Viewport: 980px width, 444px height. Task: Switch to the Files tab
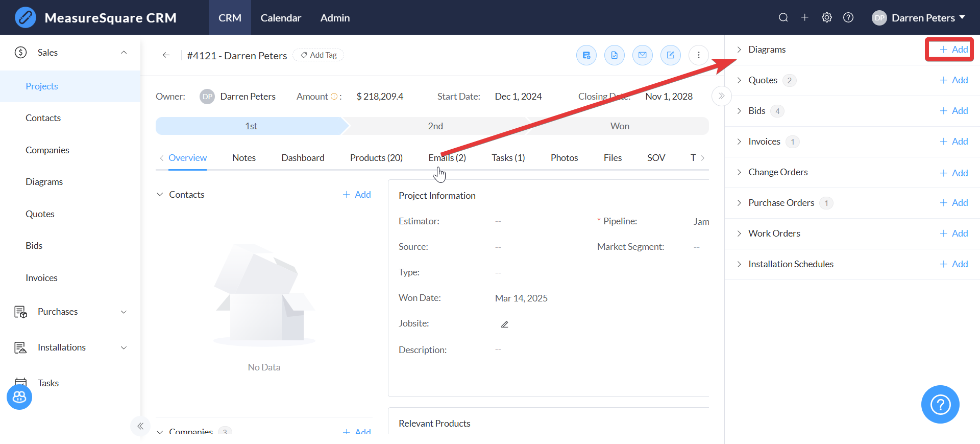click(x=612, y=158)
